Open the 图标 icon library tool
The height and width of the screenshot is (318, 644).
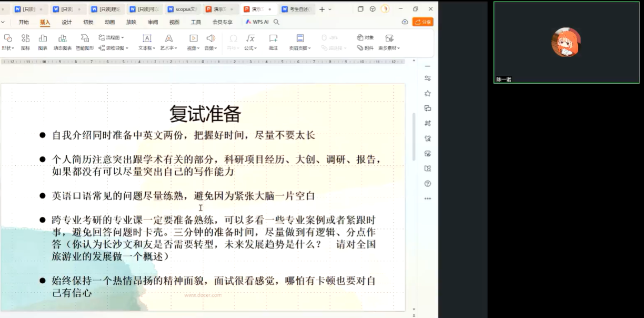(x=25, y=42)
